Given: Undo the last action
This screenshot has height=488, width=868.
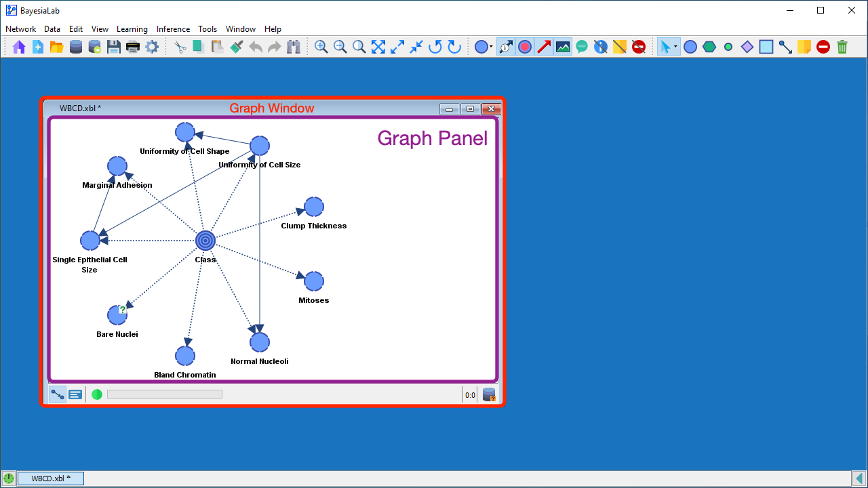Looking at the screenshot, I should pyautogui.click(x=255, y=47).
